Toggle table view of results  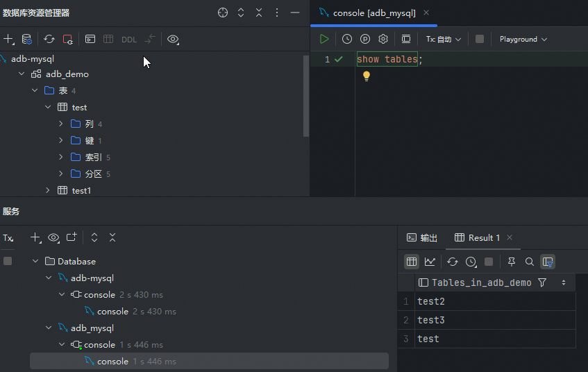point(412,262)
